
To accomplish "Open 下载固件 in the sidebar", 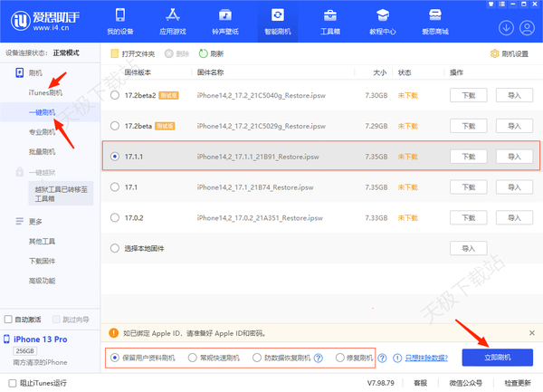I will (x=42, y=261).
